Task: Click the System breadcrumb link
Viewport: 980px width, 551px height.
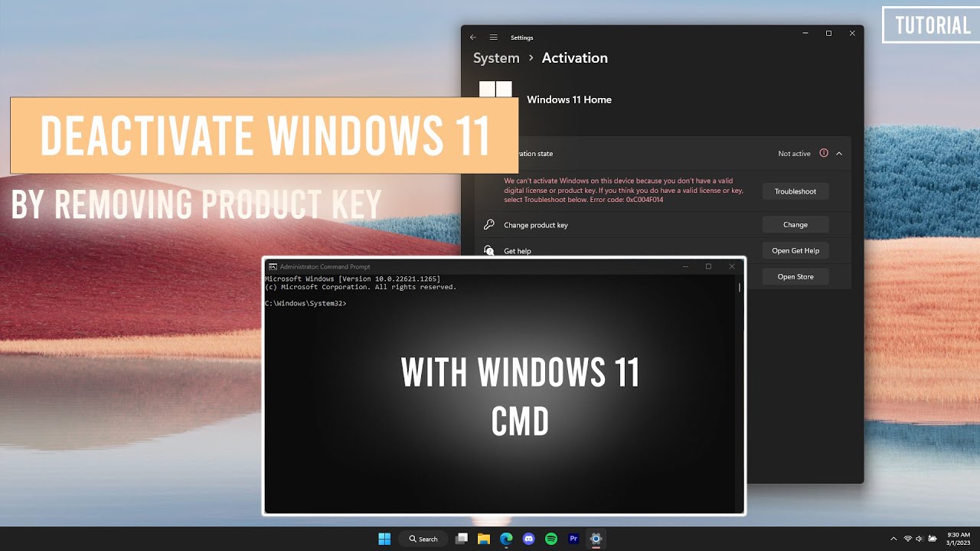Action: pos(496,58)
